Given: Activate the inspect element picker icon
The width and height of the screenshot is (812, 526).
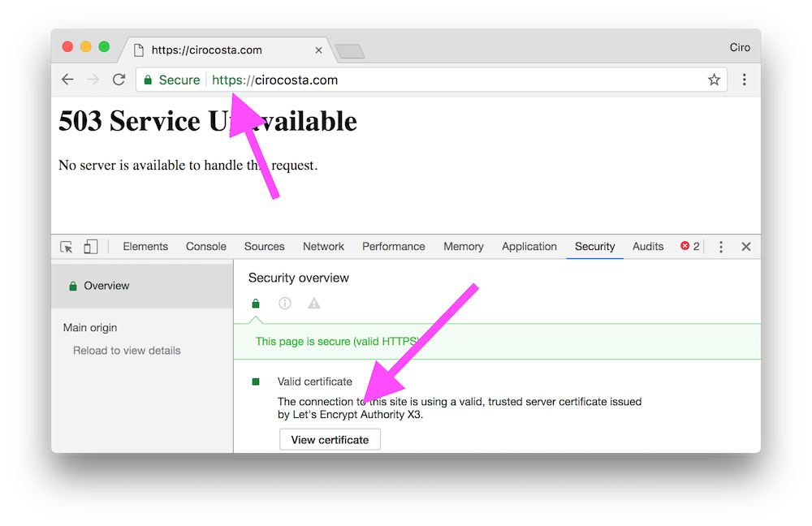Looking at the screenshot, I should tap(67, 247).
